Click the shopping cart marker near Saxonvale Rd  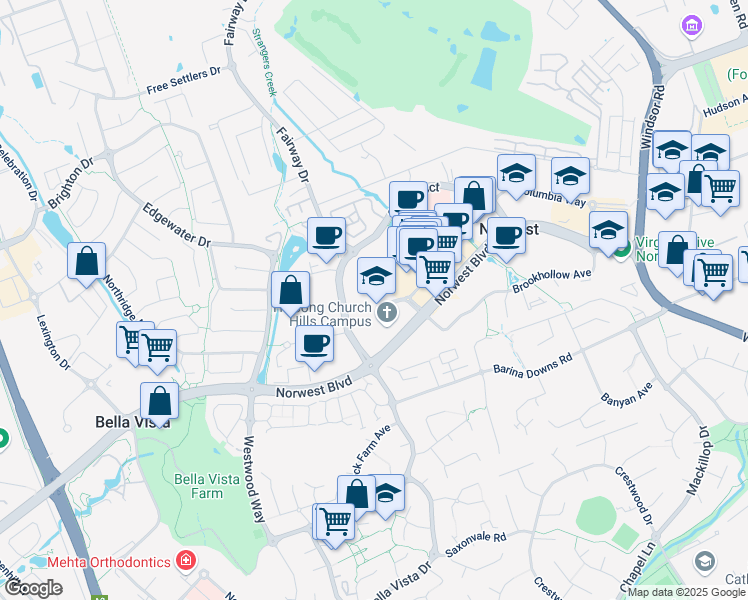(335, 526)
